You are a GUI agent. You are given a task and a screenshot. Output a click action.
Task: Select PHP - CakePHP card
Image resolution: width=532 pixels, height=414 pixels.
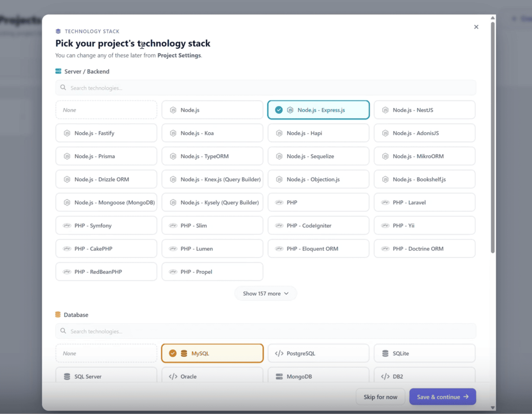(106, 248)
